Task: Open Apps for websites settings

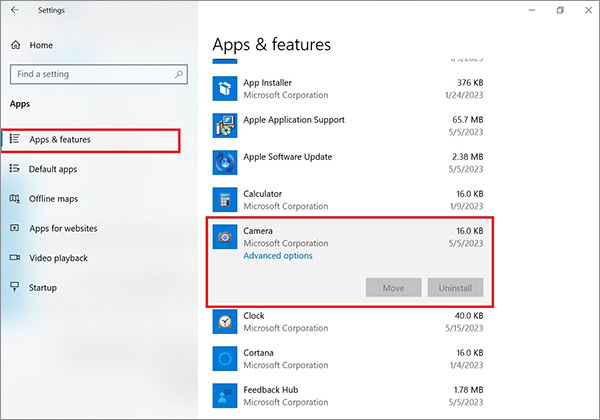Action: click(63, 228)
